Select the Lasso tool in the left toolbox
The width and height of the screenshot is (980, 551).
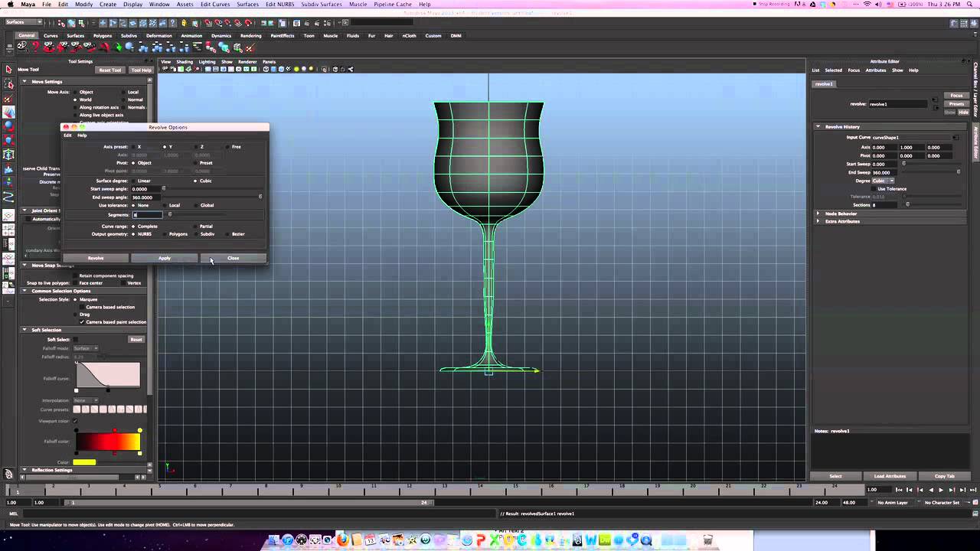(8, 84)
